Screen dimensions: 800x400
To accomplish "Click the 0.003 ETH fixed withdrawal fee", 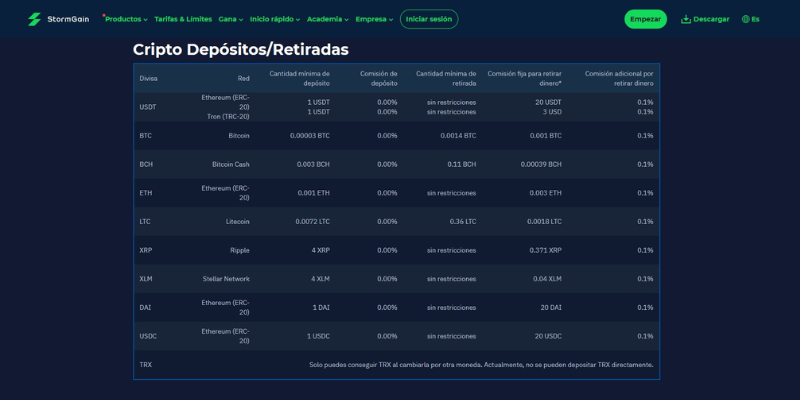I will point(546,193).
